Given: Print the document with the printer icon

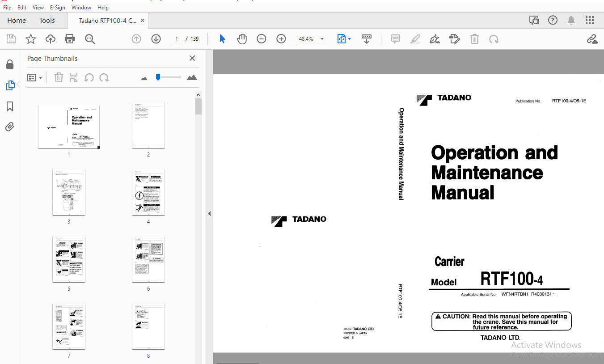Looking at the screenshot, I should pos(70,39).
